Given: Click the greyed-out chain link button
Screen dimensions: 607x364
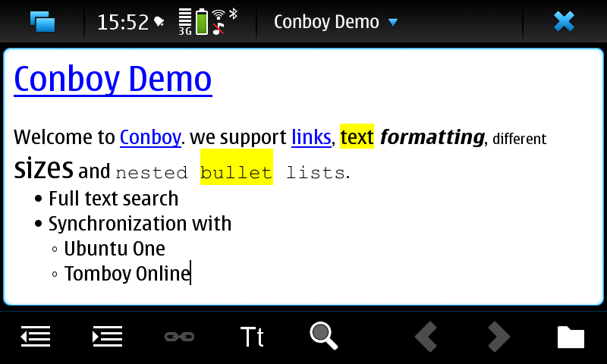Looking at the screenshot, I should tap(179, 337).
